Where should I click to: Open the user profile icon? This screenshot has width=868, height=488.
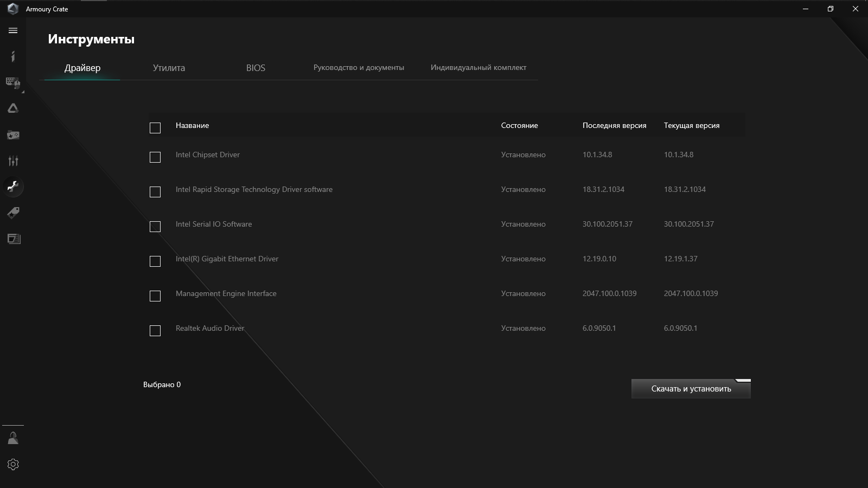pyautogui.click(x=13, y=438)
